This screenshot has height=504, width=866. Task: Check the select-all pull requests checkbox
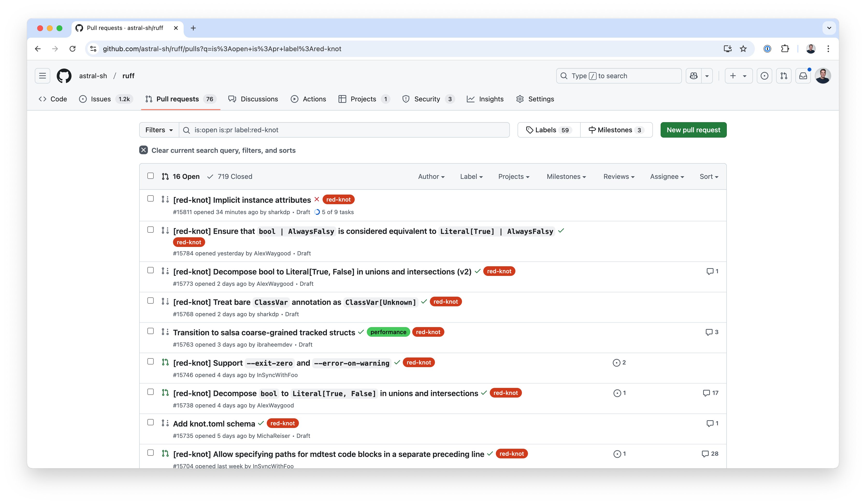(151, 176)
